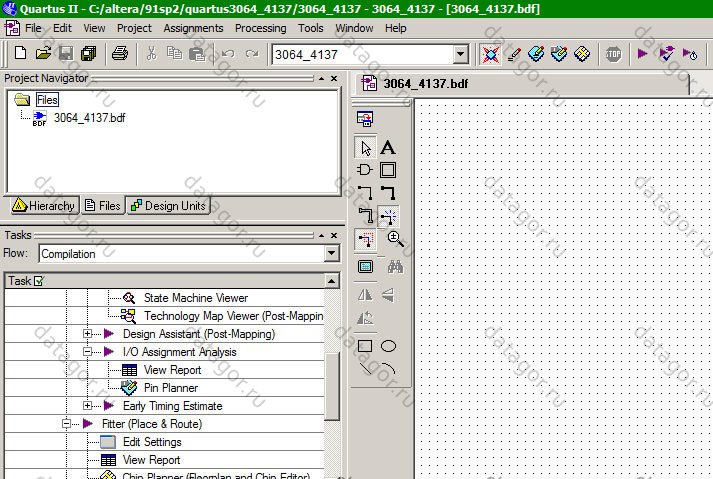This screenshot has width=713, height=479.
Task: Click Edit Settings under Fitter
Action: tap(152, 442)
